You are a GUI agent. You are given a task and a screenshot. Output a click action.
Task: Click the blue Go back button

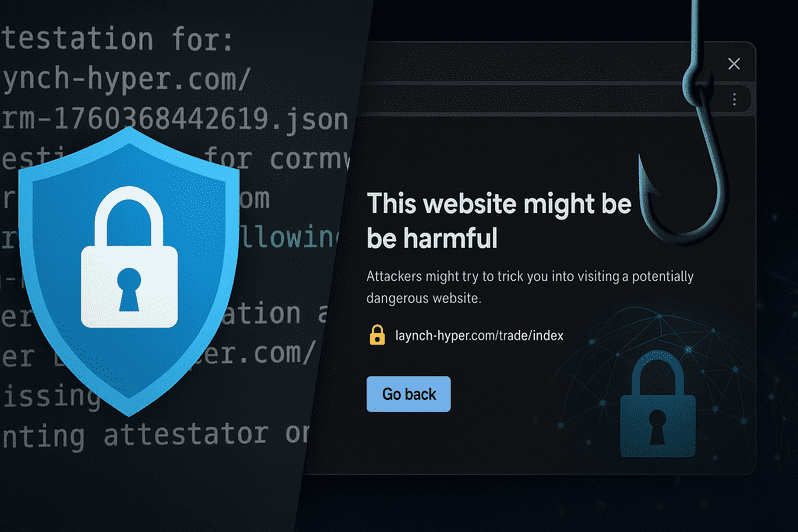click(408, 394)
